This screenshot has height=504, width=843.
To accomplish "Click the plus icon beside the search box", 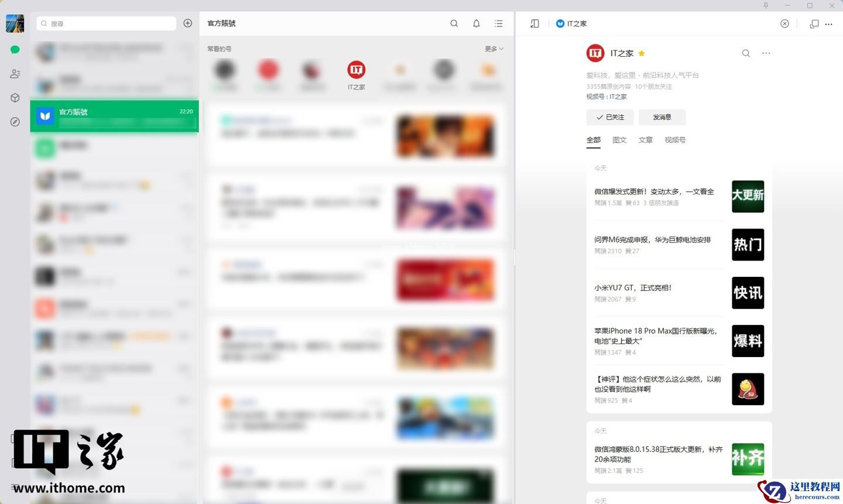I will pyautogui.click(x=188, y=23).
